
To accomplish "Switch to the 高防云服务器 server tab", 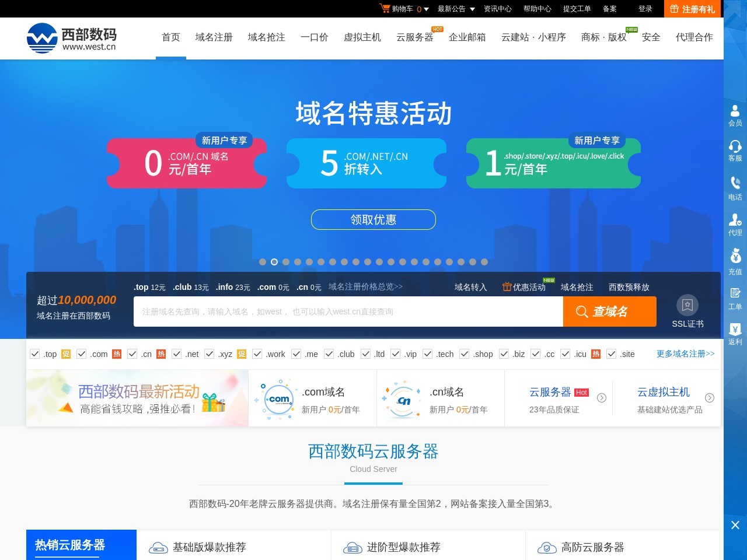I will click(x=592, y=547).
